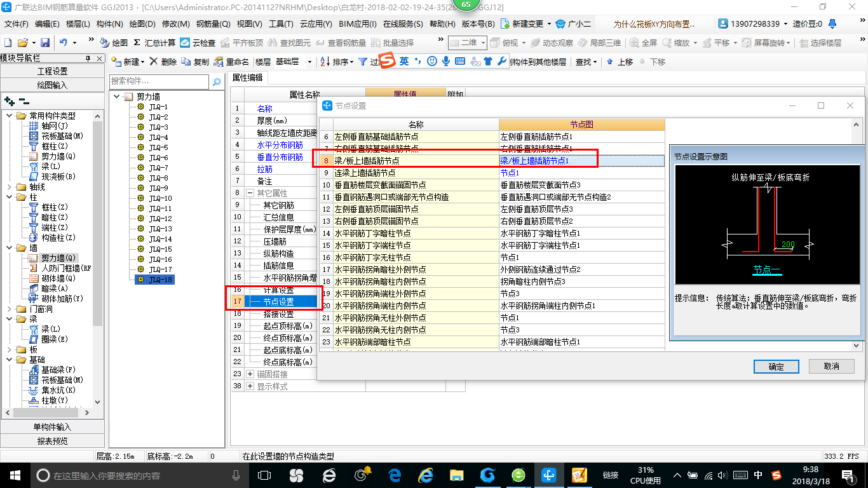Image resolution: width=868 pixels, height=488 pixels.
Task: Click 复制 copy component button
Action: (195, 62)
